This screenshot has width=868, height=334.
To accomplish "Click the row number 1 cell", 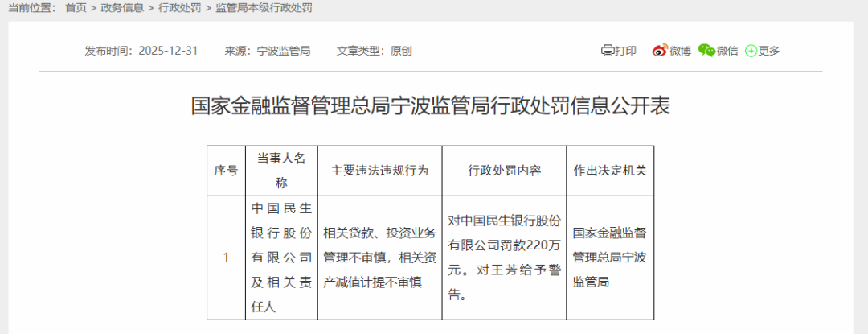I will click(x=226, y=258).
